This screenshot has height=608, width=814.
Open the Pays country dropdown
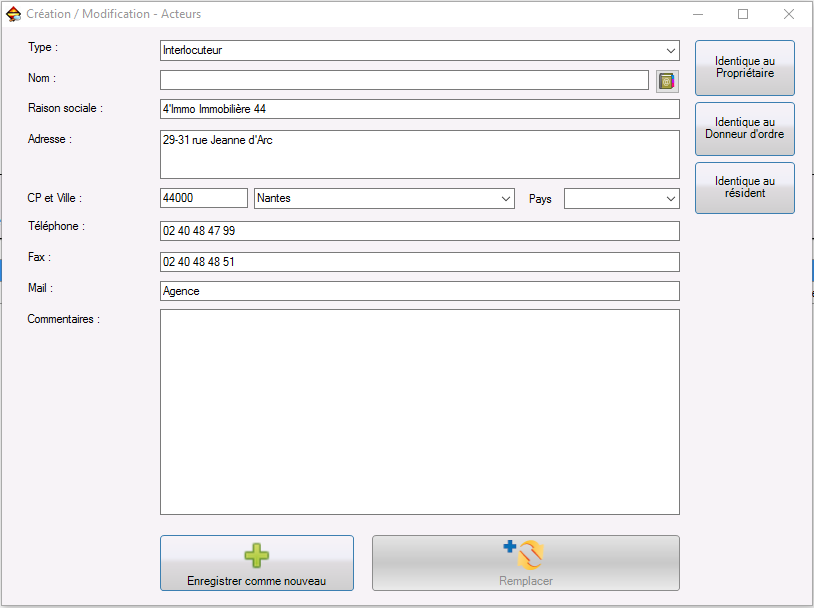pos(621,198)
